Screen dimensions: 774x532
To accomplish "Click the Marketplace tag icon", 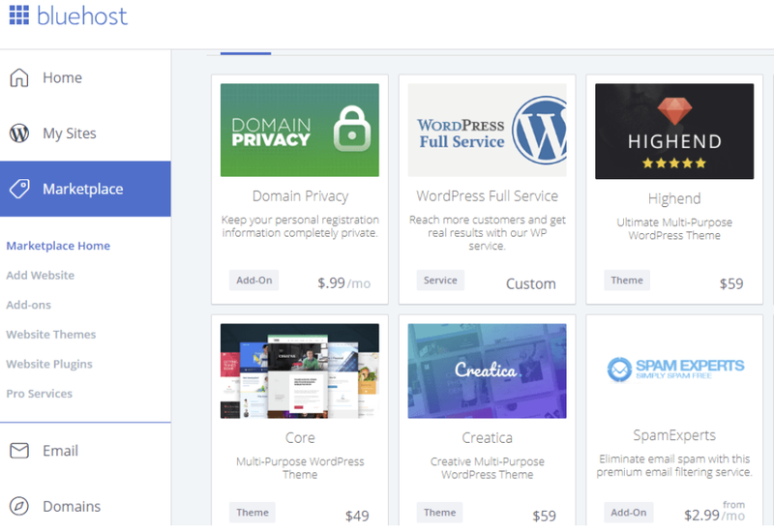I will click(19, 189).
